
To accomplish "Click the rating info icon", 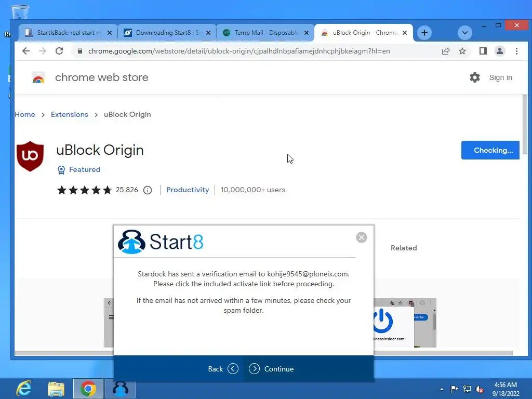I will (148, 190).
